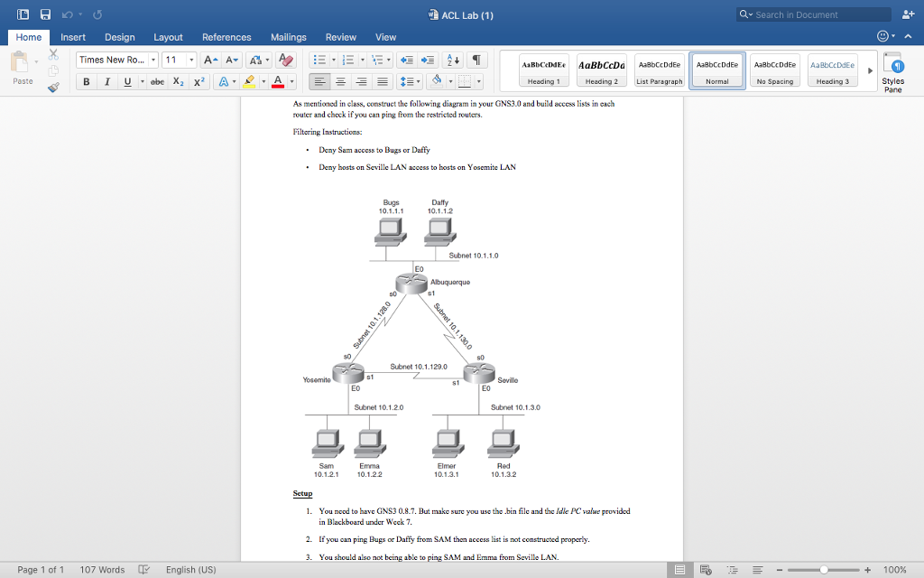Click the Search in Document field
The height and width of the screenshot is (578, 924).
coord(813,14)
